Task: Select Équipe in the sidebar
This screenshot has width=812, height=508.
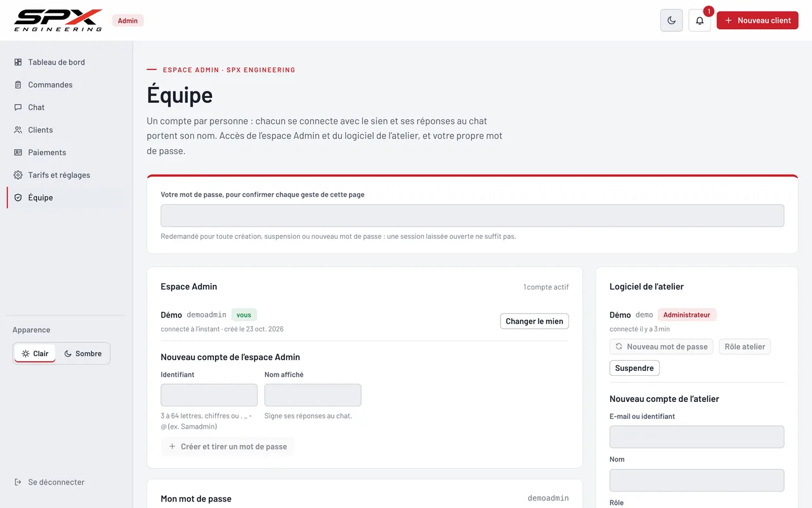Action: pos(65,197)
